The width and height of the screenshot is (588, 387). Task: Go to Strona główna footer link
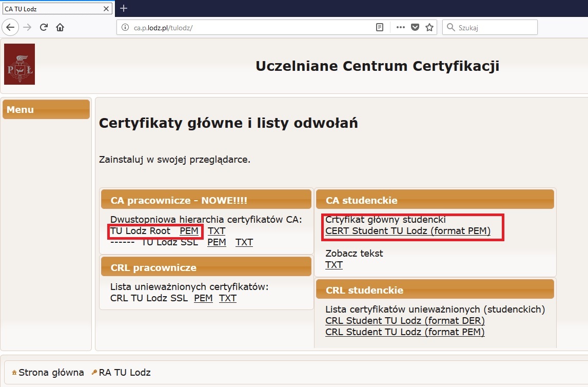tap(51, 373)
